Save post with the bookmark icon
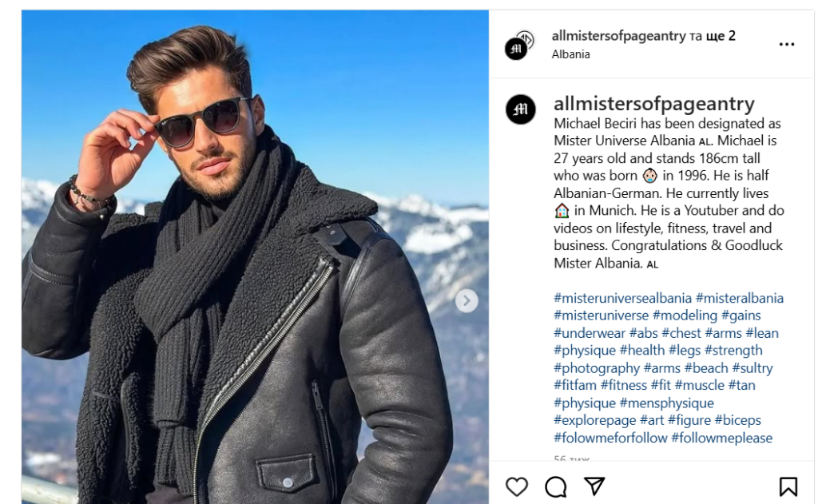 click(x=788, y=486)
